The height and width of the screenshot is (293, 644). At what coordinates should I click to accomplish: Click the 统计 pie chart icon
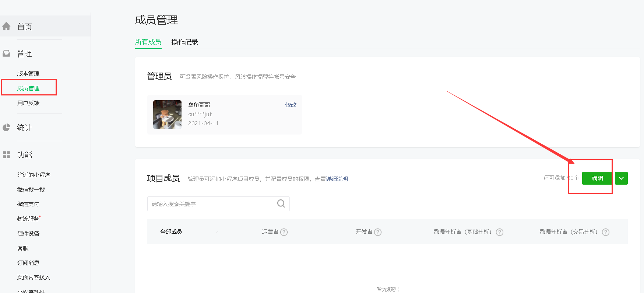6,128
